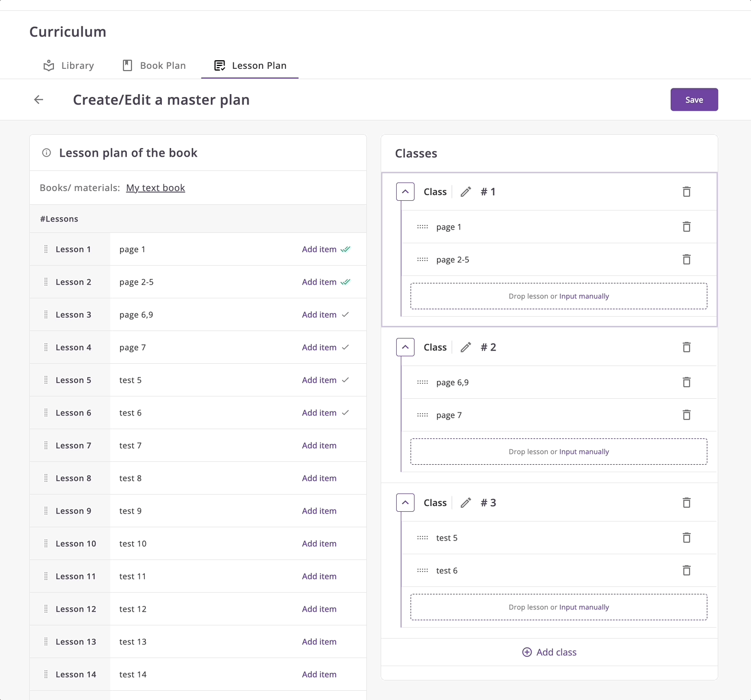
Task: Click the drag handle of 'page 6,9' in Class #2
Action: click(423, 382)
